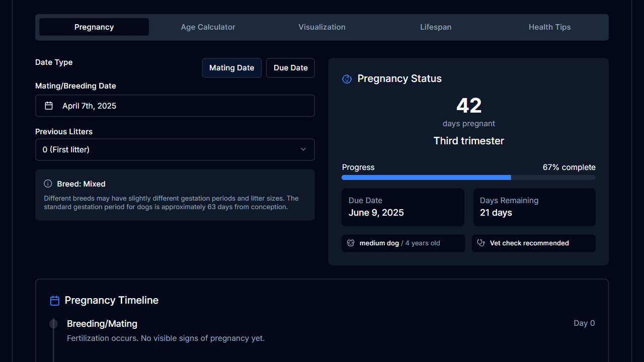
Task: Open the Visualization section
Action: click(x=322, y=27)
